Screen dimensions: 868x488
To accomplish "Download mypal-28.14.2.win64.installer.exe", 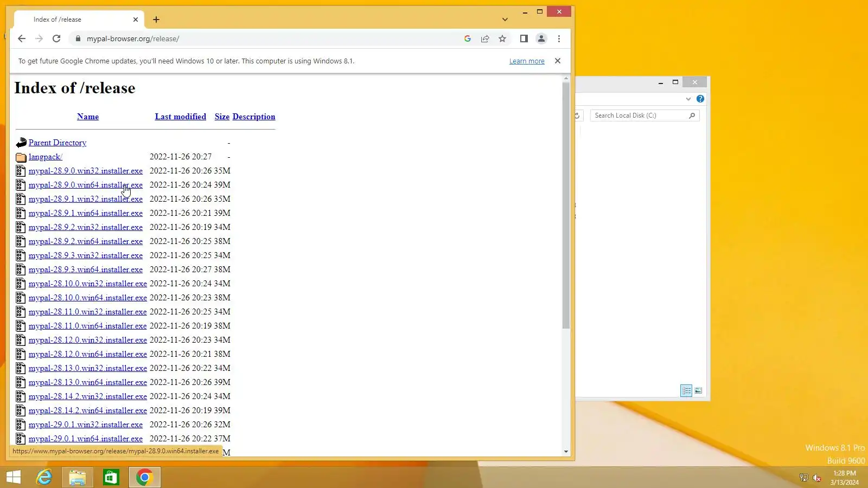I will [x=88, y=410].
